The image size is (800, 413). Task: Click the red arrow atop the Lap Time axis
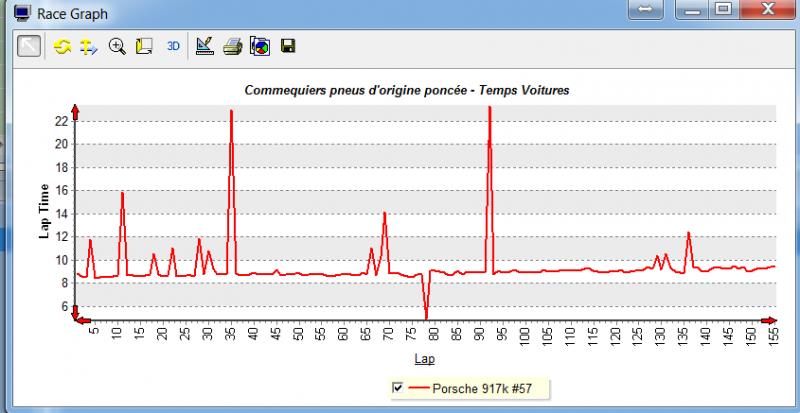(x=75, y=109)
